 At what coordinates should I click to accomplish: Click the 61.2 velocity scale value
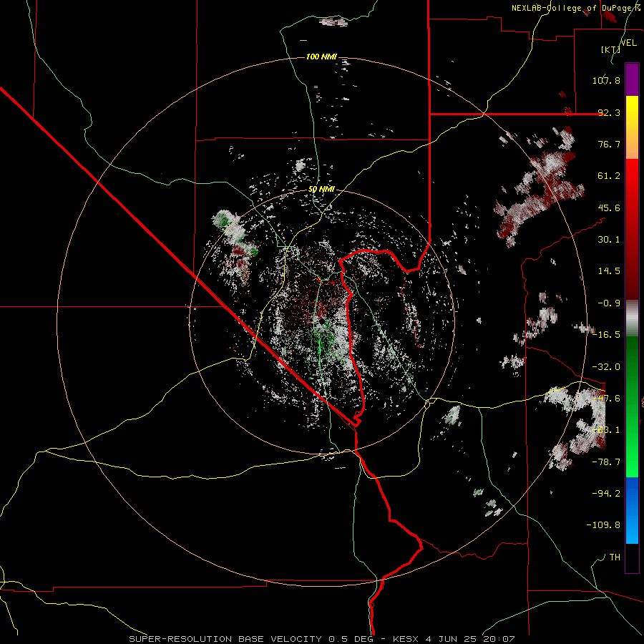pyautogui.click(x=609, y=176)
